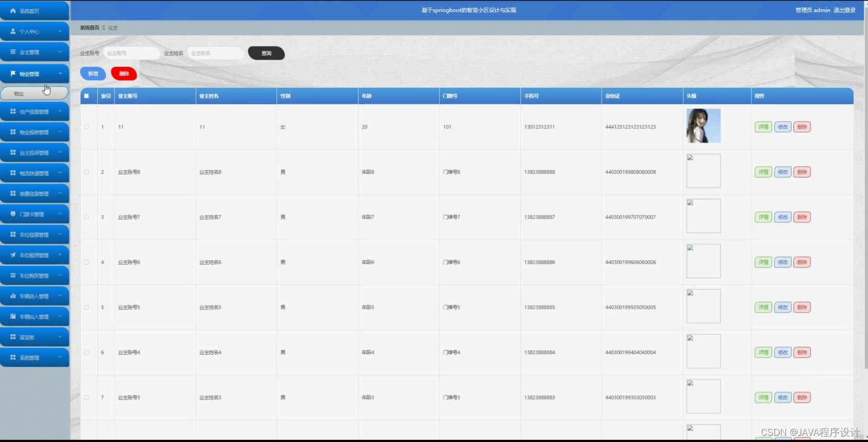Toggle the select-all checkbox in the table header
This screenshot has width=868, height=442.
(x=86, y=96)
